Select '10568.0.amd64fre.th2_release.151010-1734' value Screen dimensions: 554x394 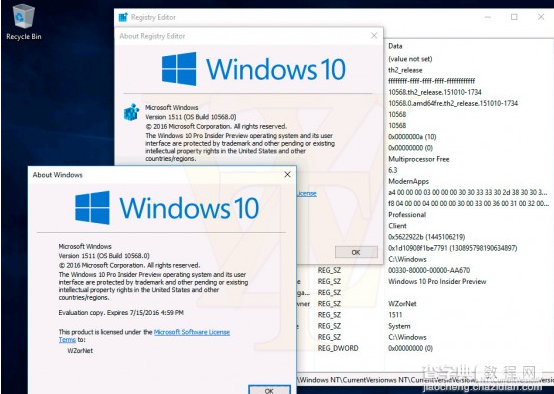pyautogui.click(x=453, y=103)
